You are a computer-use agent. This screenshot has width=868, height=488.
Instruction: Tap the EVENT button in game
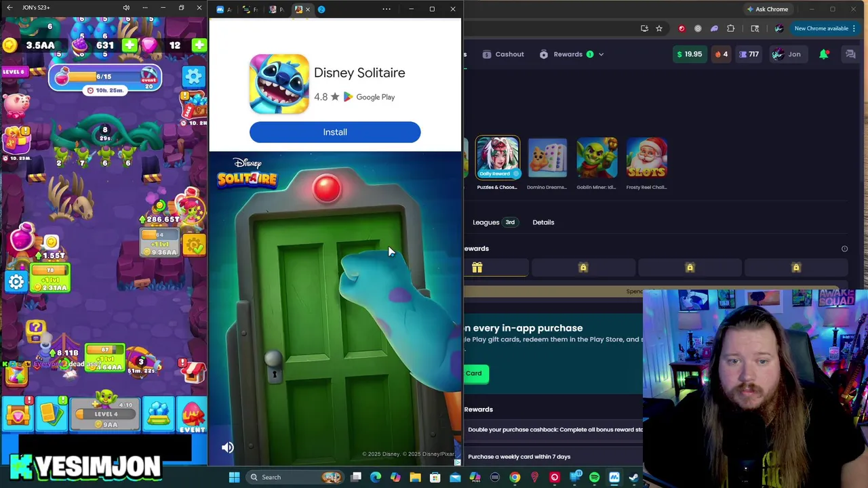point(193,415)
